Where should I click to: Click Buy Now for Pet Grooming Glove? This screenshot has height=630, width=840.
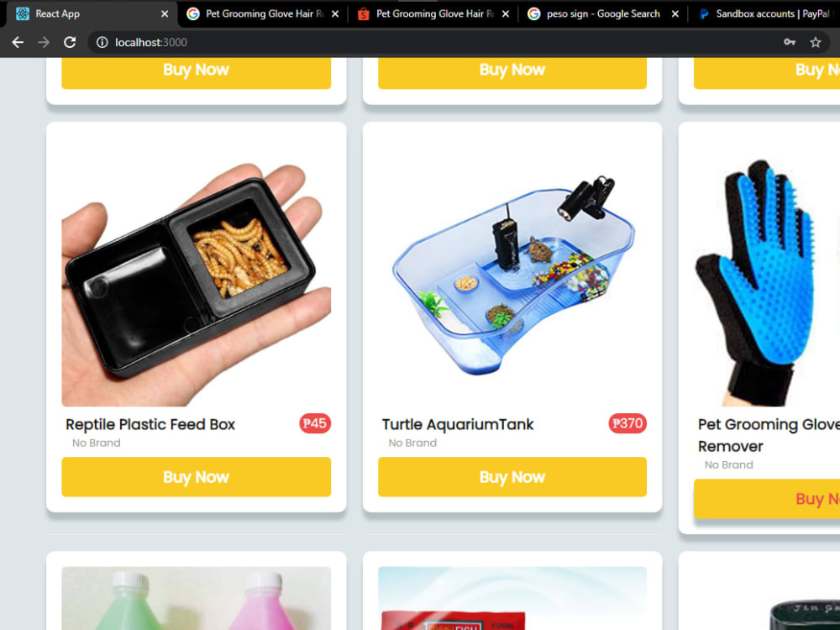point(767,499)
